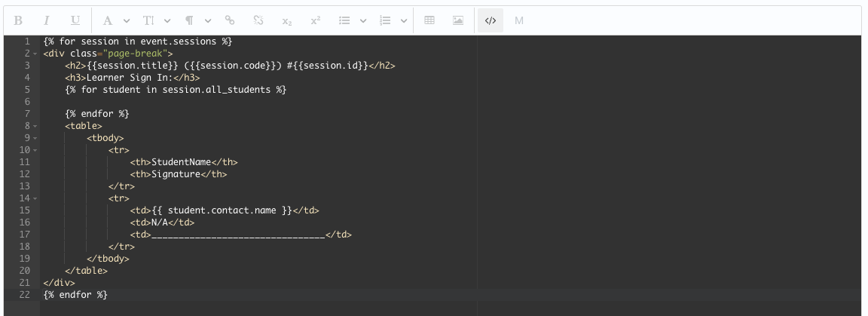Click the opening <table> tag on line 8
This screenshot has width=868, height=316.
pos(84,126)
